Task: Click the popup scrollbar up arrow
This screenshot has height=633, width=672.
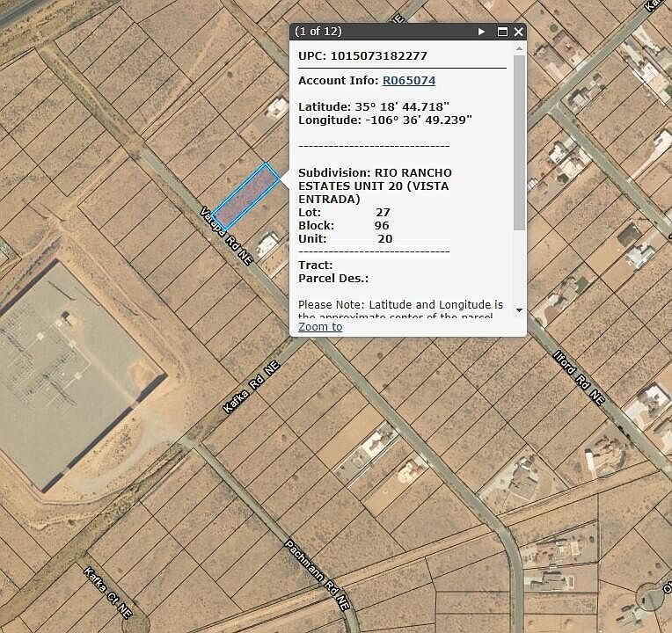Action: [x=519, y=49]
